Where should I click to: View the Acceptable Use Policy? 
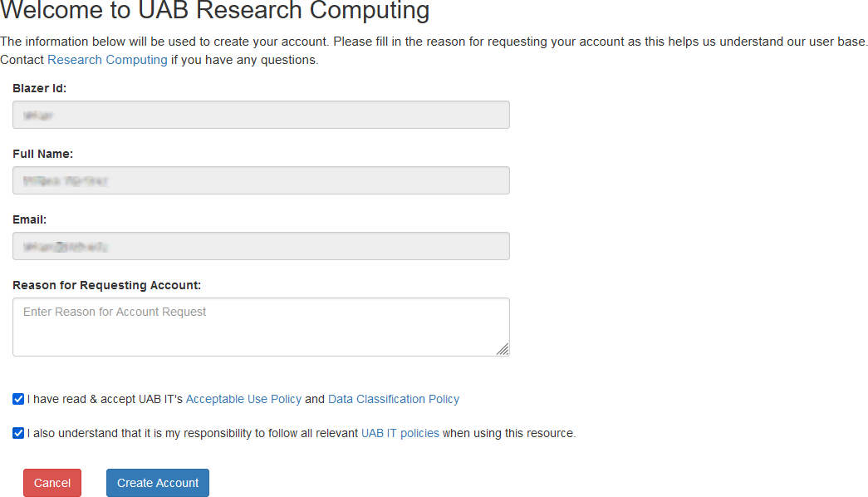[x=243, y=399]
